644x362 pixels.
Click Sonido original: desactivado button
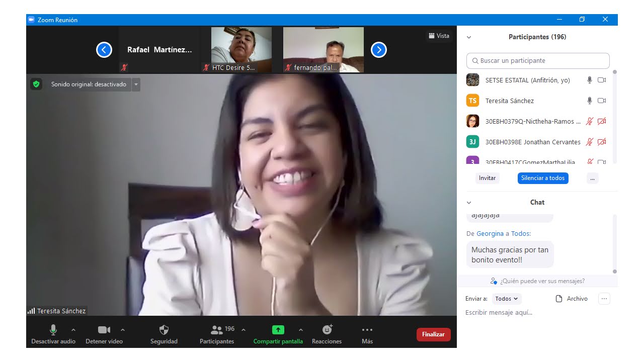89,84
